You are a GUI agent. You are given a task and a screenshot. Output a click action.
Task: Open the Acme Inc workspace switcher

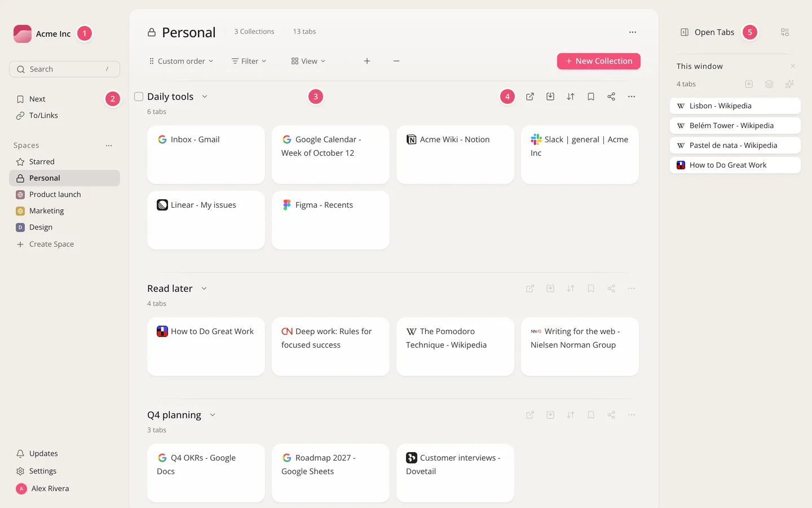(42, 33)
